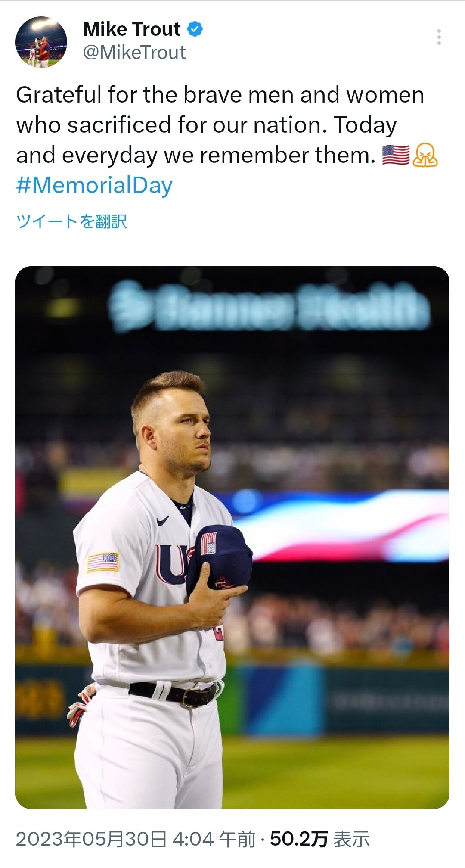Translate the tweet via ツイートを翻訳
The width and height of the screenshot is (465, 868).
point(71,221)
